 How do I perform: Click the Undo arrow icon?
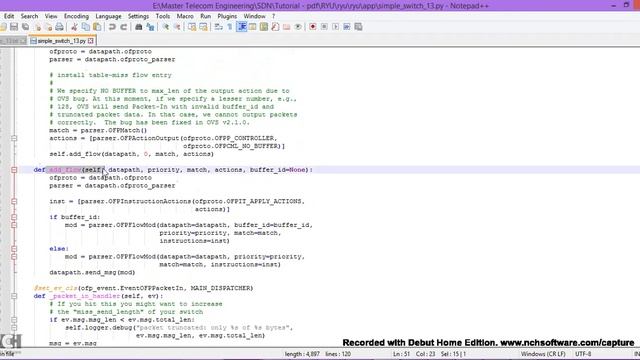[x=112, y=27]
